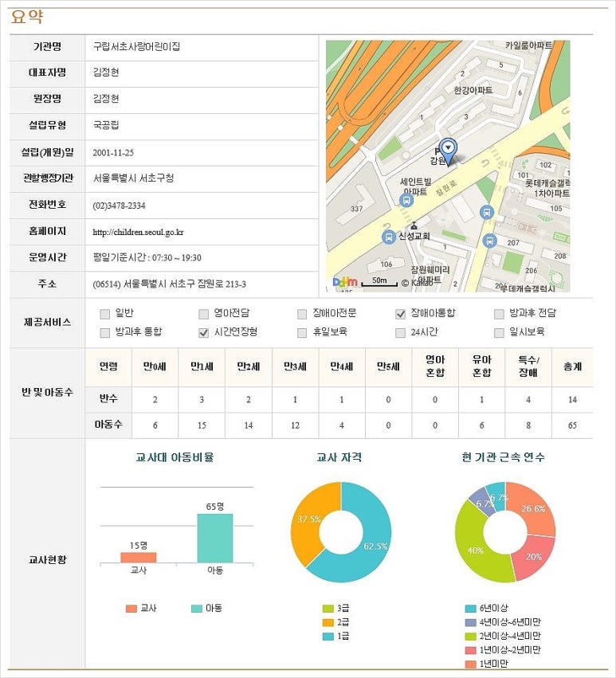Check the 일시보육 checkbox
This screenshot has width=616, height=678.
[x=499, y=332]
